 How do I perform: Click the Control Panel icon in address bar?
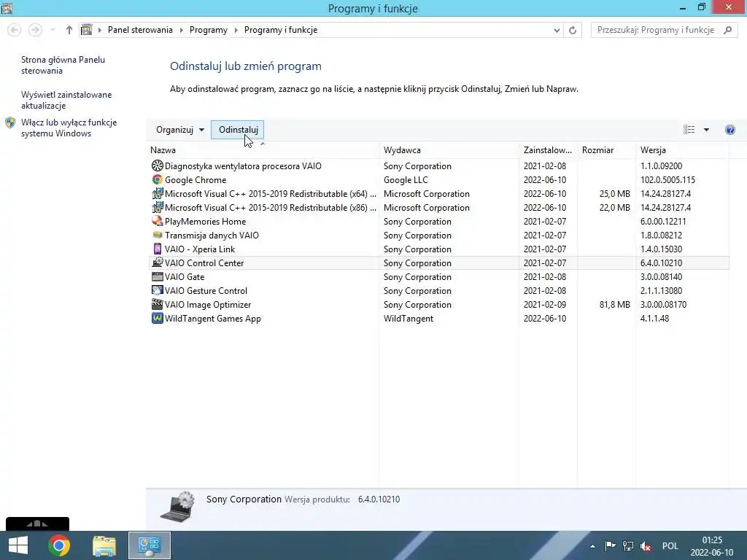point(86,30)
